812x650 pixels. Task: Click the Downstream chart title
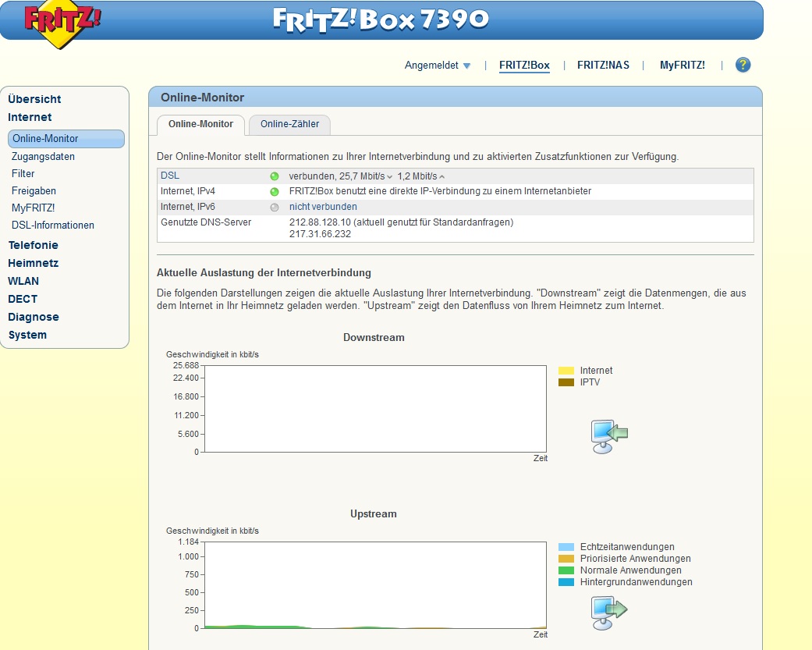(374, 338)
